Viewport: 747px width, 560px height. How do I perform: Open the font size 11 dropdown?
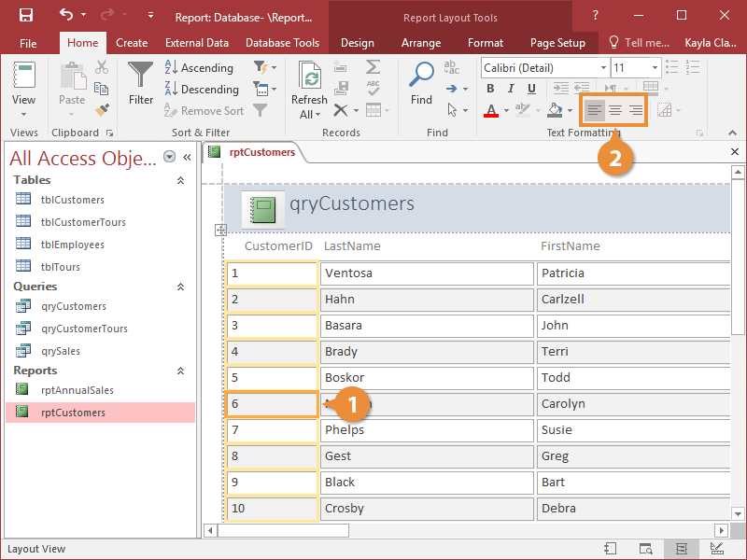pos(655,67)
